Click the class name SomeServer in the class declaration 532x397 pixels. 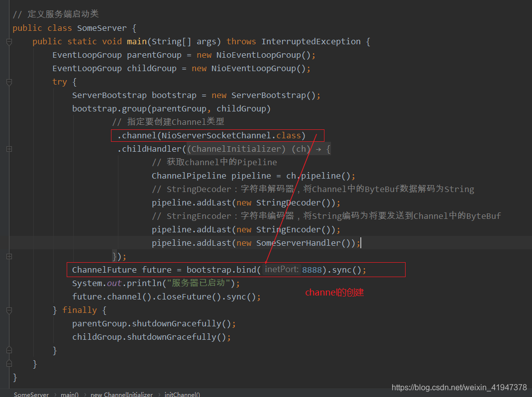(102, 28)
